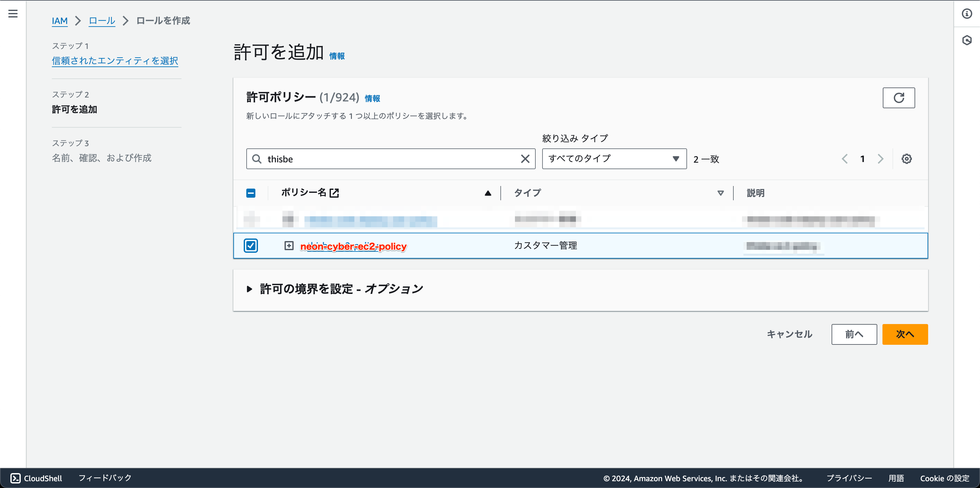
Task: Open CloudShell from the bottom bar
Action: coord(36,478)
